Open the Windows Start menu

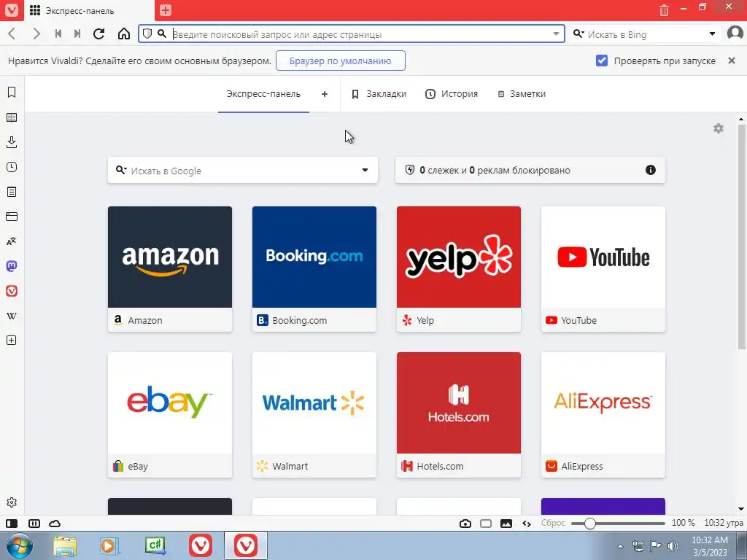(x=20, y=545)
